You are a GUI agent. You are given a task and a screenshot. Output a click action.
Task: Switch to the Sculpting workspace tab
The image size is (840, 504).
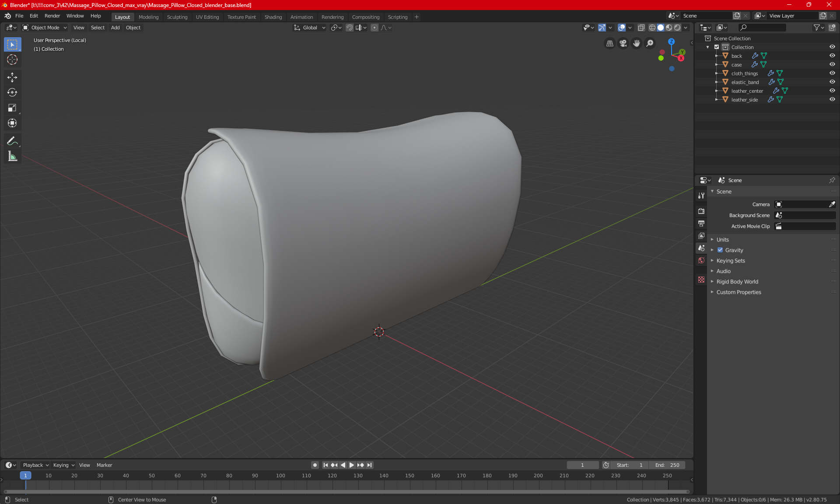177,17
